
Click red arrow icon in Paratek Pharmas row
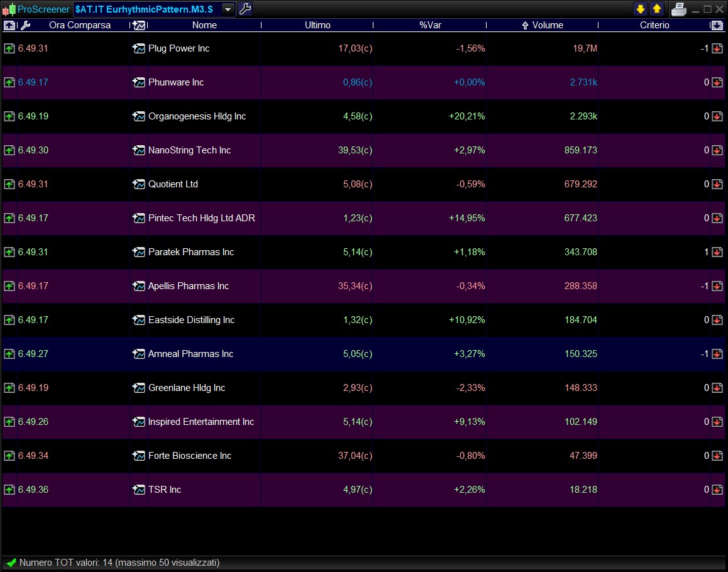(x=717, y=251)
